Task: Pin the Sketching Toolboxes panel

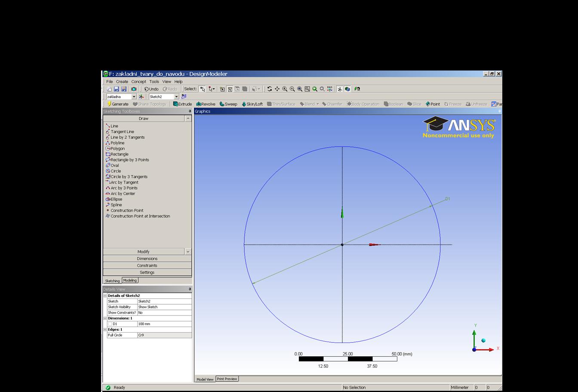Action: (190, 111)
